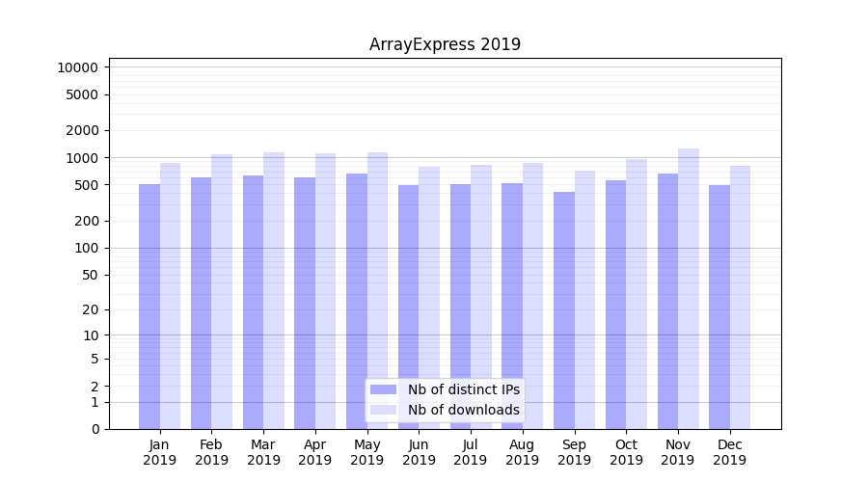Select the 'Nb of distinct IPs' legend label
The width and height of the screenshot is (868, 482).
[x=463, y=389]
